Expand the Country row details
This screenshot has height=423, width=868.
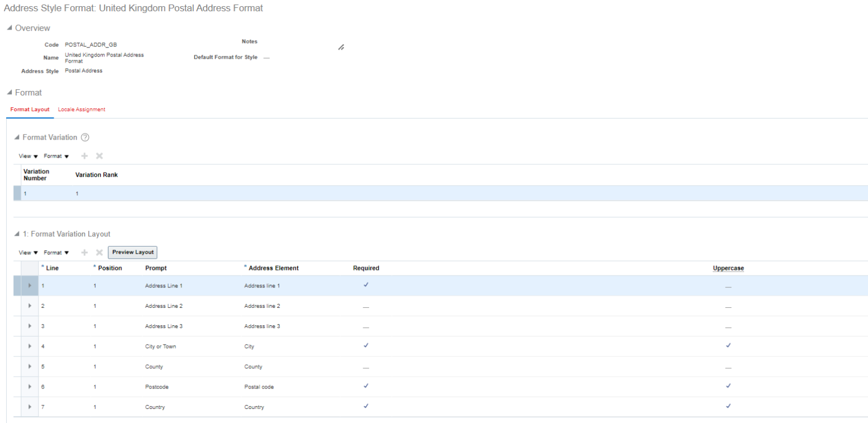click(30, 407)
